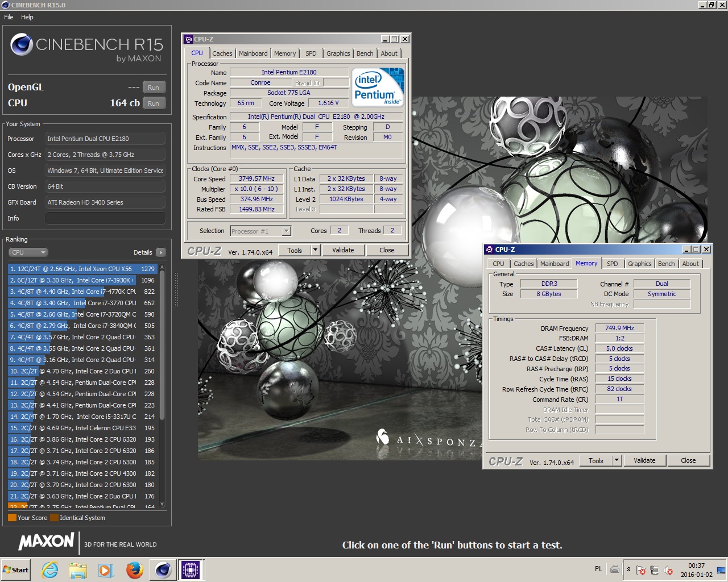Open Tools dropdown arrow in the CPU-Z Memory-tab window
The width and height of the screenshot is (728, 582).
[617, 461]
